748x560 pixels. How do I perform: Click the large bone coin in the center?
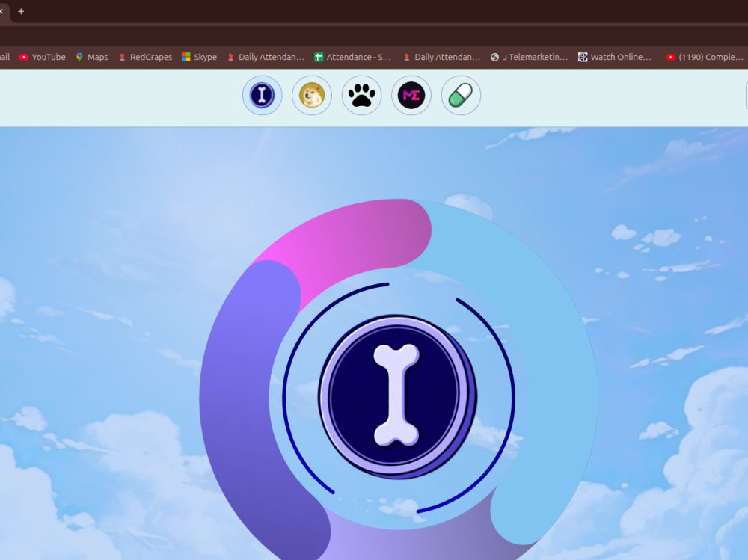397,397
